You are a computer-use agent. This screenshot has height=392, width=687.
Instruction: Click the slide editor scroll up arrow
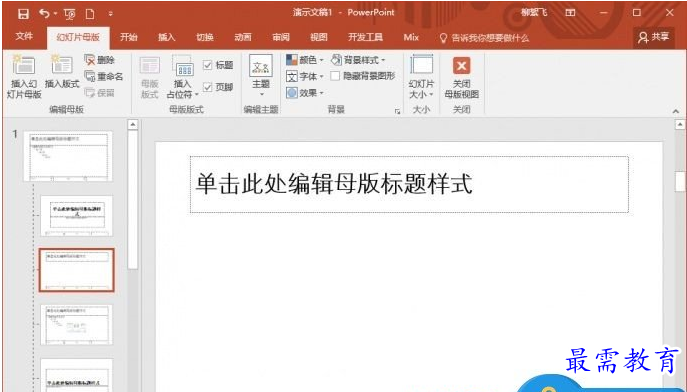[680, 125]
